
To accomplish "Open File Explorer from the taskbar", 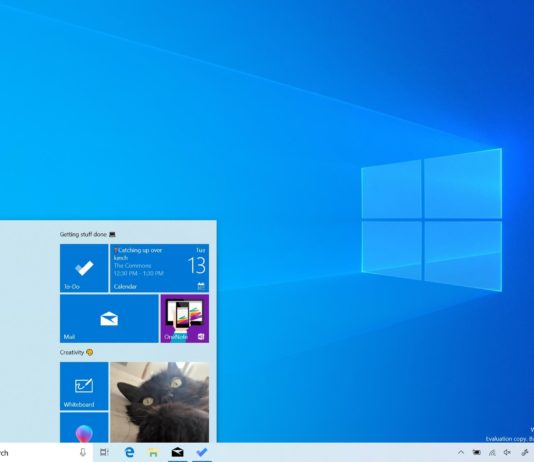I will (x=153, y=452).
